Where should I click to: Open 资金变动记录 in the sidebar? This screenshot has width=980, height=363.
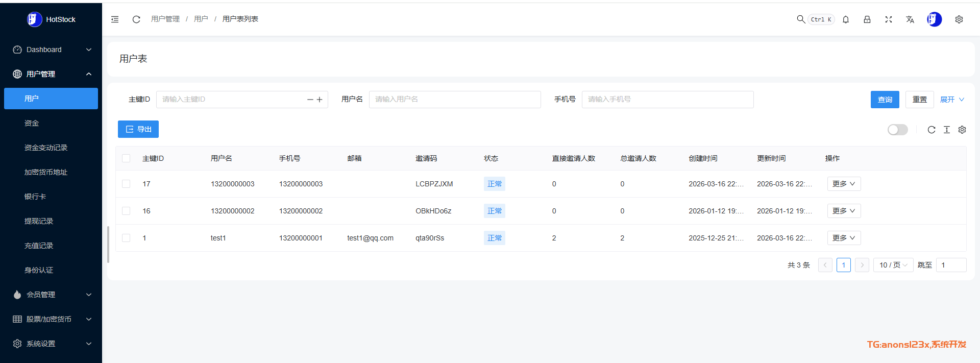coord(46,148)
